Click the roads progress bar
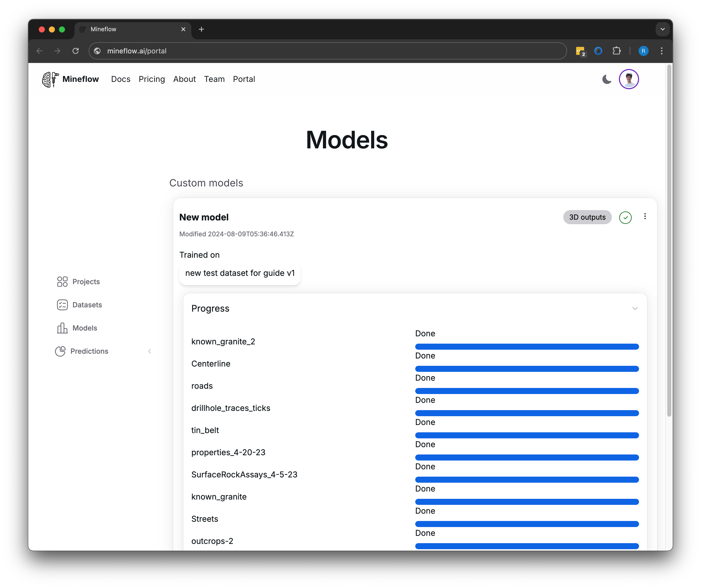701x588 pixels. [x=527, y=391]
